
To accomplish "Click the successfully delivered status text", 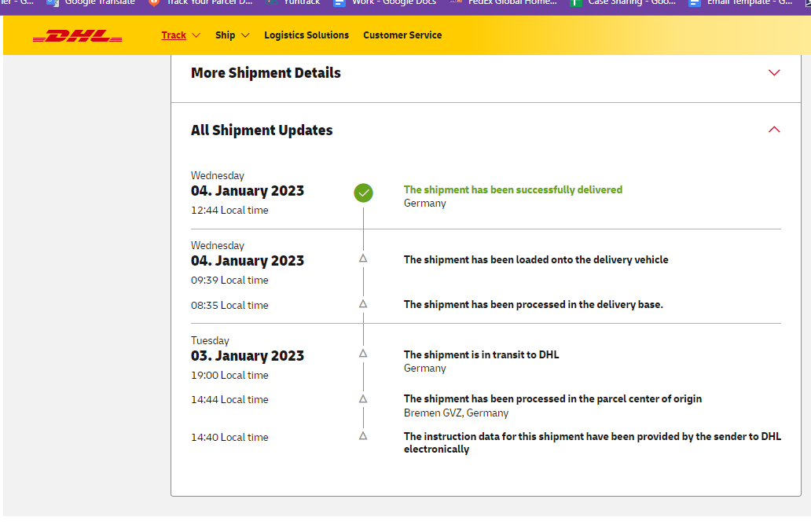I will point(512,189).
